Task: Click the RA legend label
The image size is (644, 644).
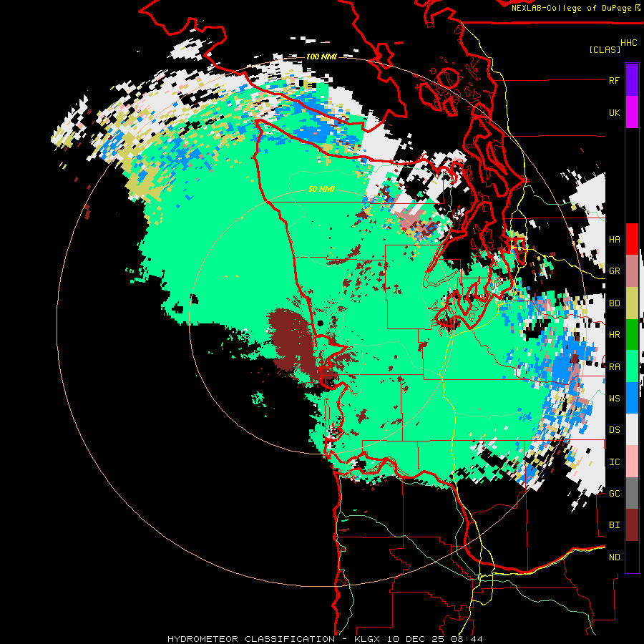Action: tap(614, 367)
